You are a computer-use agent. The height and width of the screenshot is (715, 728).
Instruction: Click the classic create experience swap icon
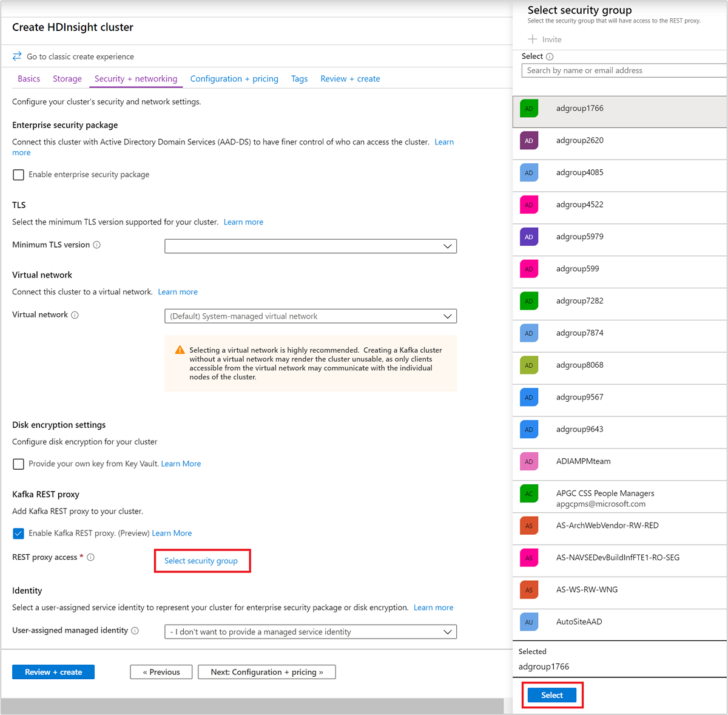coord(17,56)
